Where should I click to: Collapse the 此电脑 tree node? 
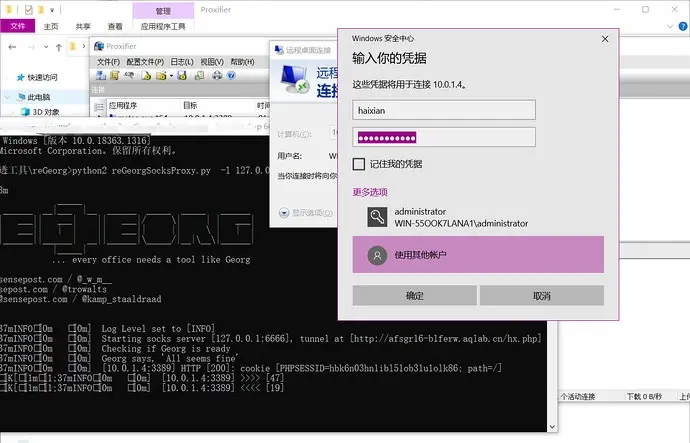[7, 97]
